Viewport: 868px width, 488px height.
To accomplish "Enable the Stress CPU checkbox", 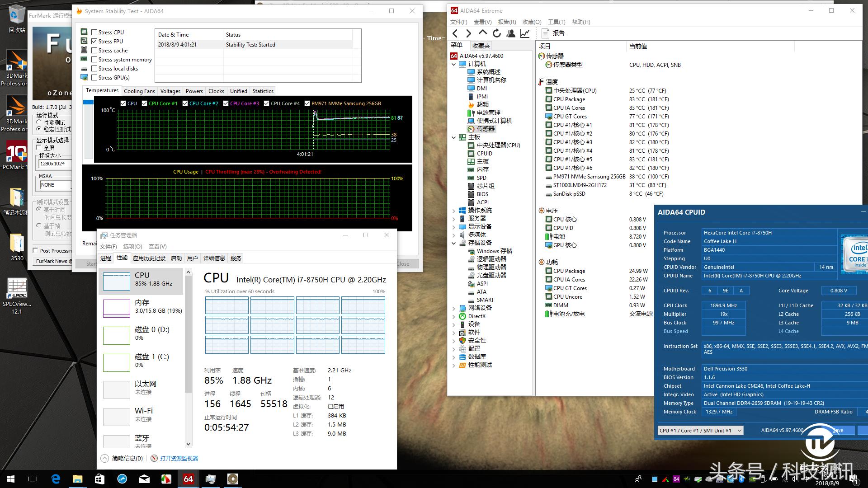I will pos(94,33).
